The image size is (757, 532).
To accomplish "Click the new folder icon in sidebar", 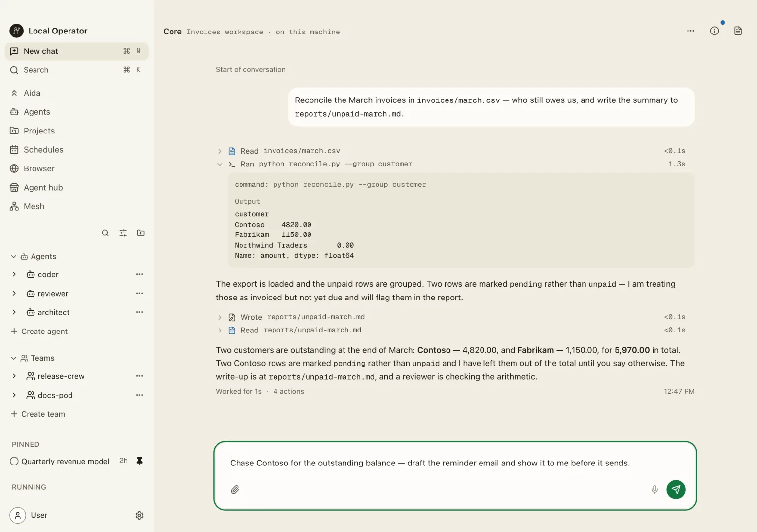I will 140,233.
